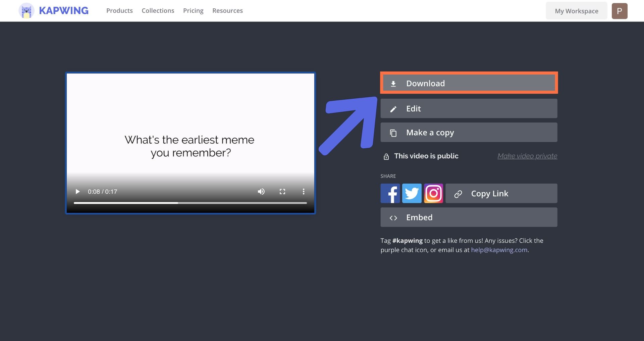Click the Kapwing cat logo icon
The image size is (644, 341).
(26, 11)
